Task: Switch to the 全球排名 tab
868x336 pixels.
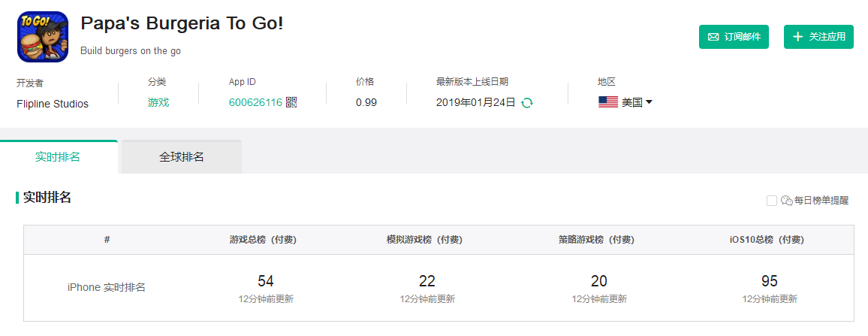Action: (182, 157)
